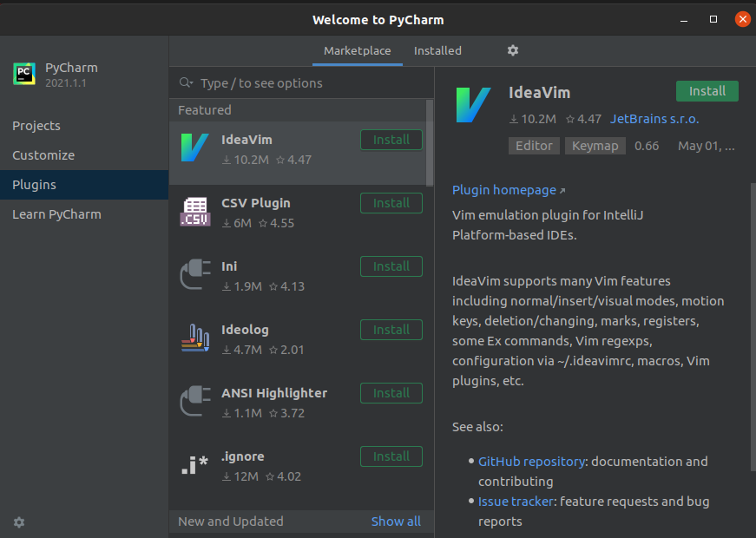Open the GitHub repository link
The height and width of the screenshot is (538, 756).
[531, 462]
